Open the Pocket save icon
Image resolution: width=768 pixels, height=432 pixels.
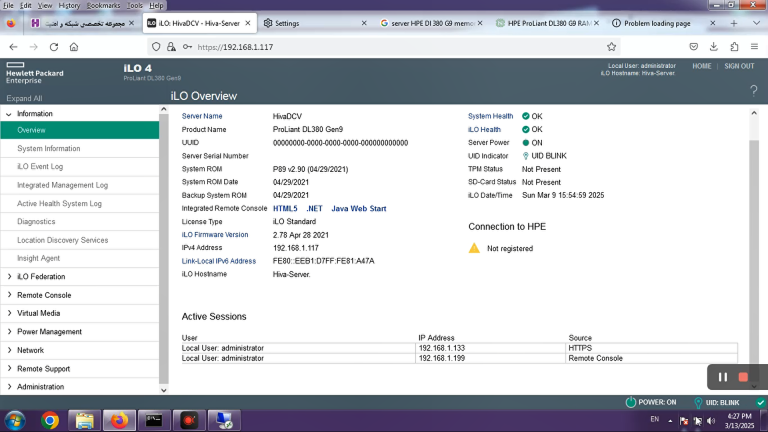tap(694, 47)
